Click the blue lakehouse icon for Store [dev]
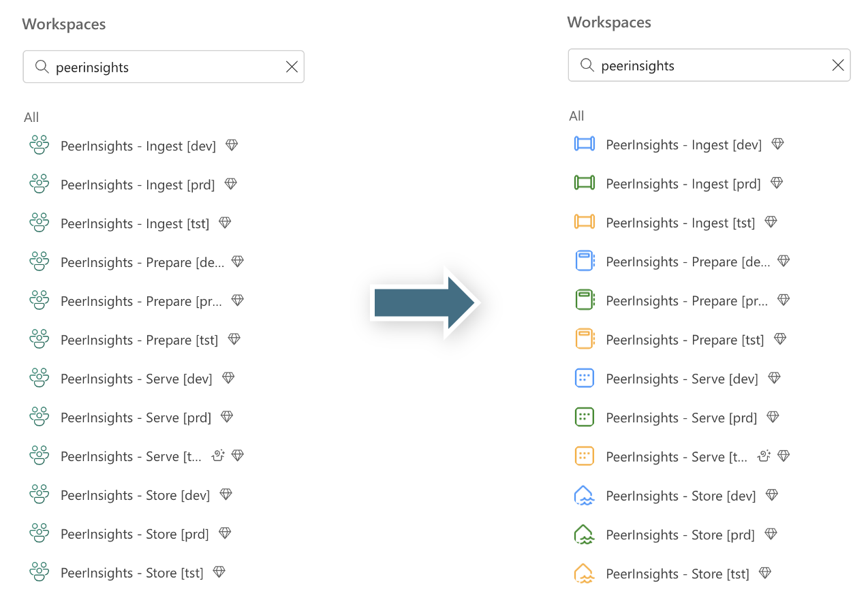This screenshot has width=868, height=598. [x=585, y=495]
